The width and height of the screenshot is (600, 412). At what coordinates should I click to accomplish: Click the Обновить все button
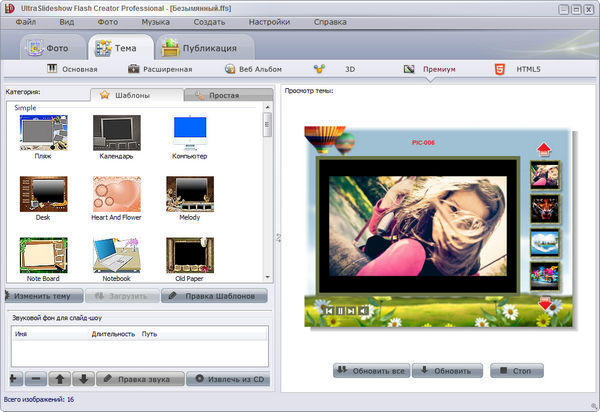pyautogui.click(x=371, y=370)
